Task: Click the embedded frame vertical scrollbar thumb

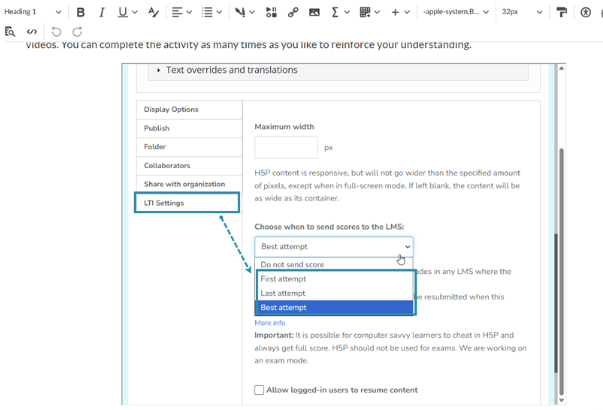Action: pos(561,271)
